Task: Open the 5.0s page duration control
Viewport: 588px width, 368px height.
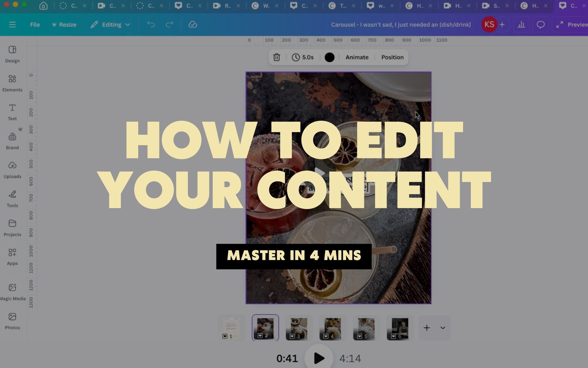Action: (303, 57)
